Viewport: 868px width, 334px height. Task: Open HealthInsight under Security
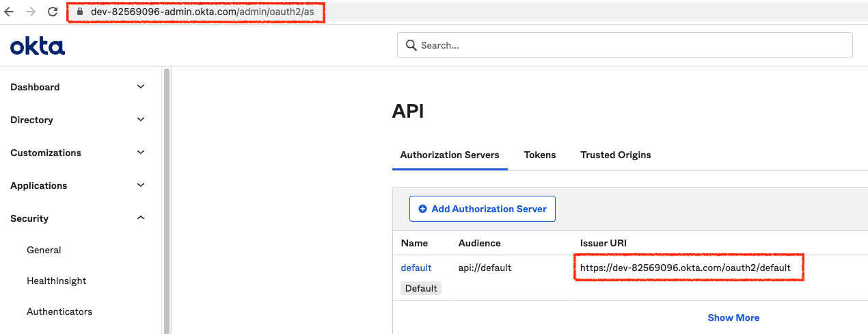tap(57, 281)
